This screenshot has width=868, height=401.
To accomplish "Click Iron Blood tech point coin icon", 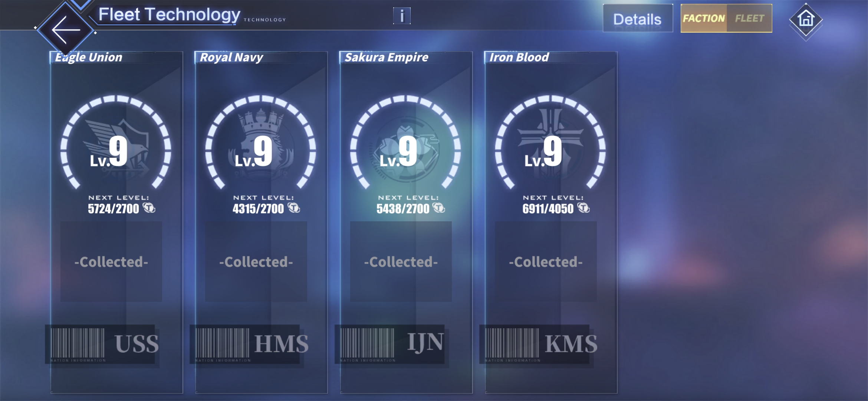I will (x=583, y=208).
